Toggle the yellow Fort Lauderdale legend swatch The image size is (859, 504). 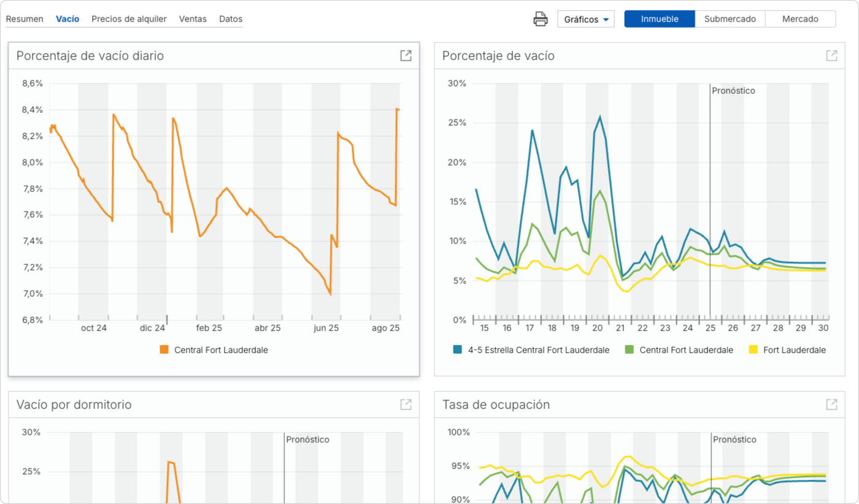point(753,350)
